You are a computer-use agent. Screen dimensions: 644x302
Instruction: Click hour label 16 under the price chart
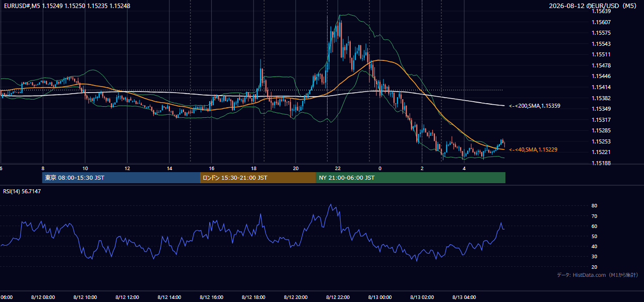(212, 168)
